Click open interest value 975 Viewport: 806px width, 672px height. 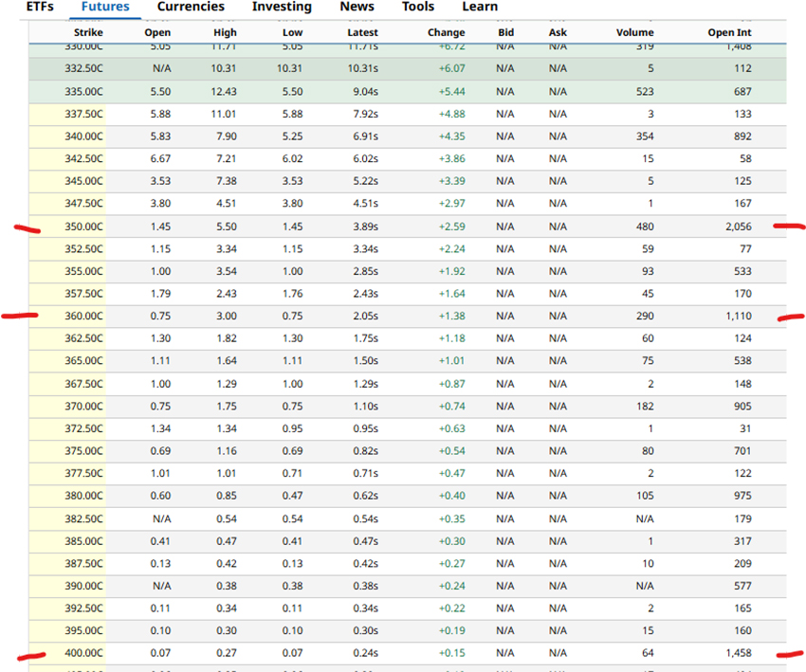[742, 496]
